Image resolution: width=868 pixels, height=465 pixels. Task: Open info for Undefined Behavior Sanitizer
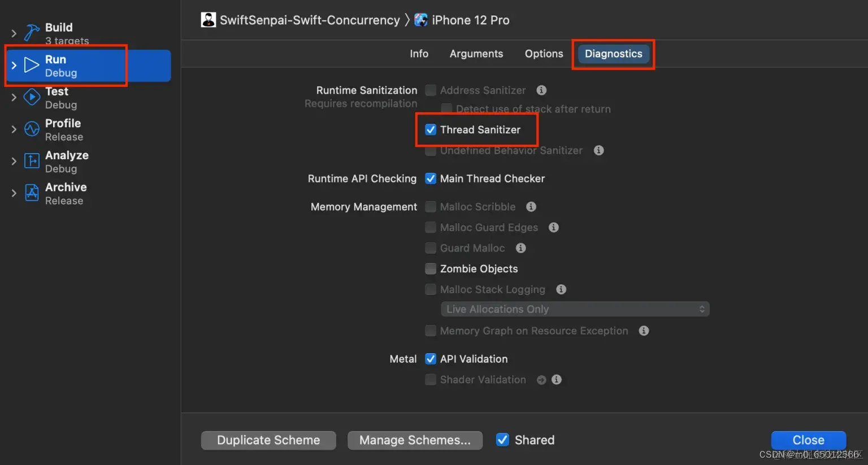click(x=599, y=150)
